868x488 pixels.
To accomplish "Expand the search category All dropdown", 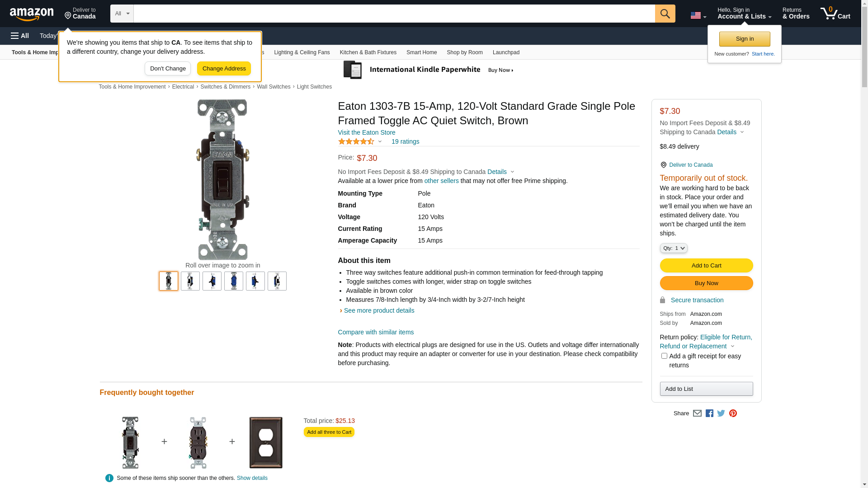I will (x=122, y=14).
